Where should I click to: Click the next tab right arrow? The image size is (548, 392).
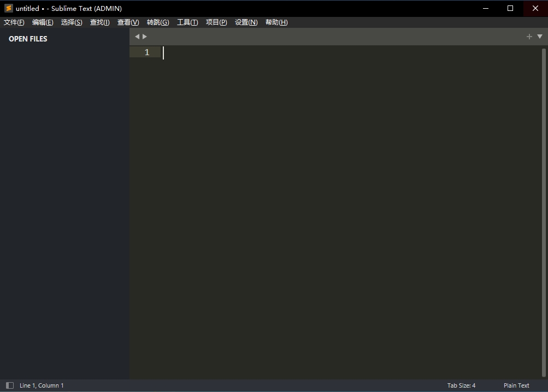(145, 37)
